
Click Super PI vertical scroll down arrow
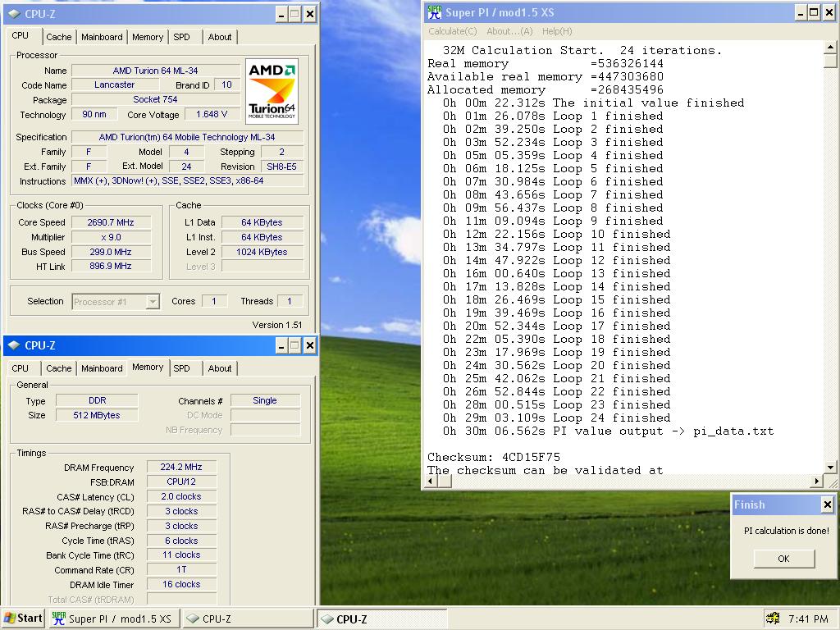click(830, 468)
